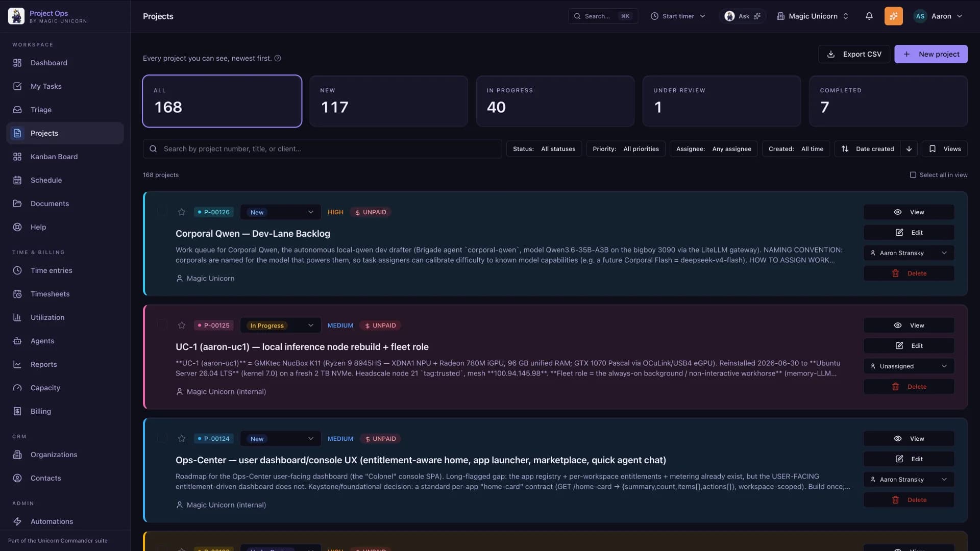Change the Unassigned assignee dropdown on P-00125
Screen dimensions: 980x551
909,366
